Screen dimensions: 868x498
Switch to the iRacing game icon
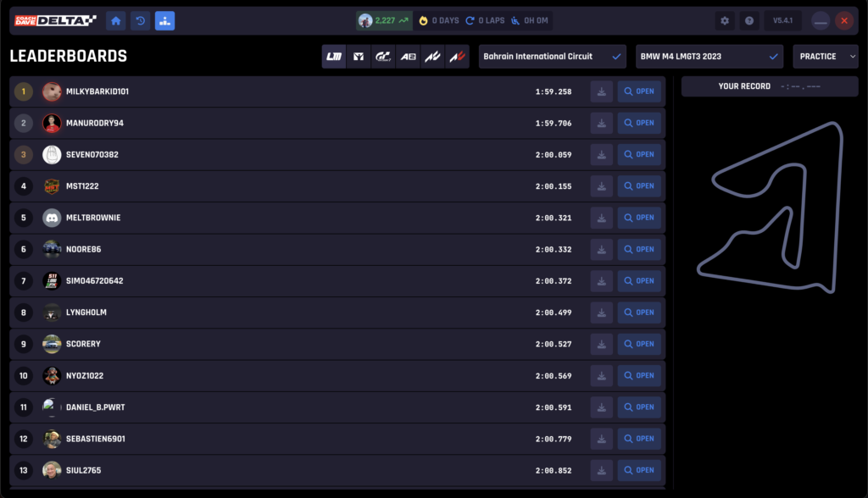359,57
